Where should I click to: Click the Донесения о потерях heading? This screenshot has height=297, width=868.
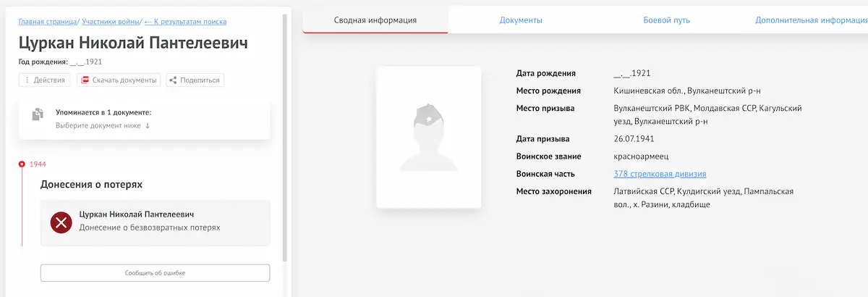(91, 184)
